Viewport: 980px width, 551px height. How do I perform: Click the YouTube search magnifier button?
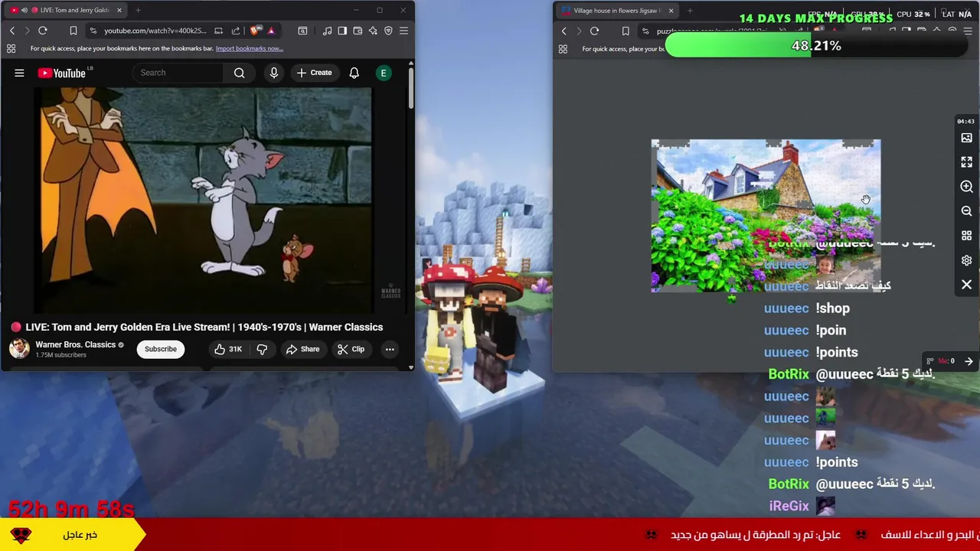pos(240,73)
